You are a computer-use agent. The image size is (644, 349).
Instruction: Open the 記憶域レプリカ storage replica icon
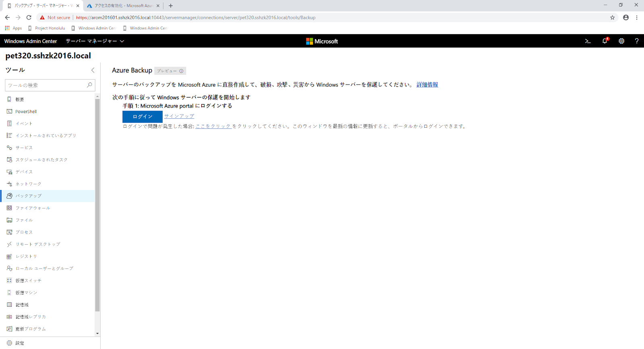pos(9,317)
